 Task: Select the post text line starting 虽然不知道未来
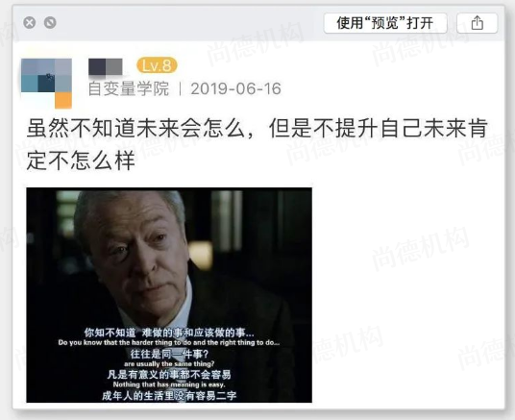point(257,128)
